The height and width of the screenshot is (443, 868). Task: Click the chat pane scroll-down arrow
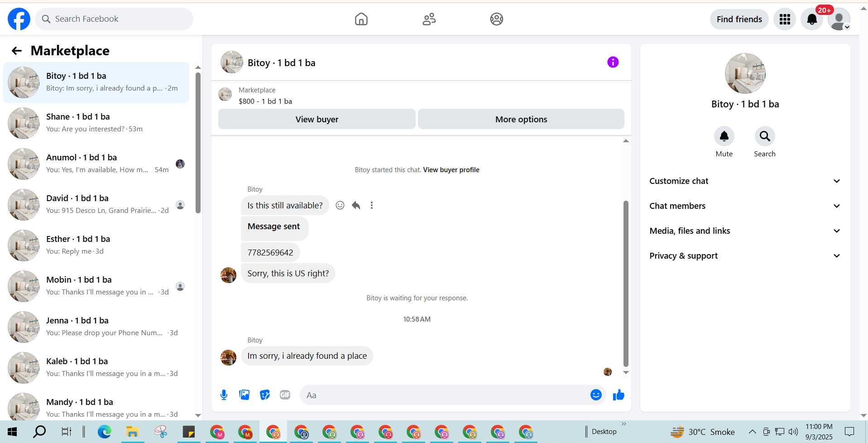coord(626,372)
